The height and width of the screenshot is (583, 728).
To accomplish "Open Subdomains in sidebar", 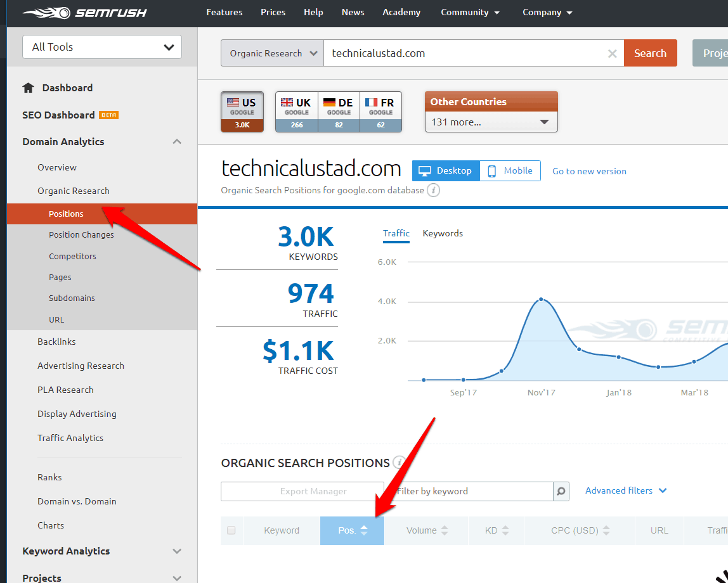I will pos(72,298).
